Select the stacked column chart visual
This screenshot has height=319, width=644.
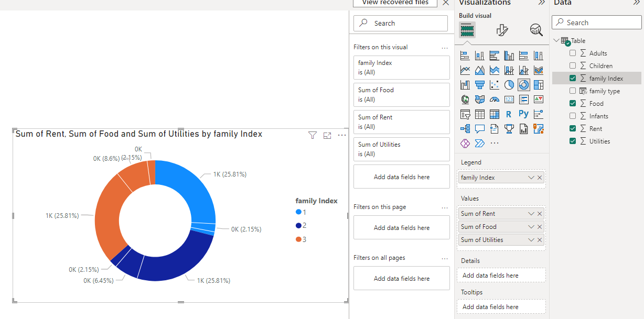pos(480,56)
